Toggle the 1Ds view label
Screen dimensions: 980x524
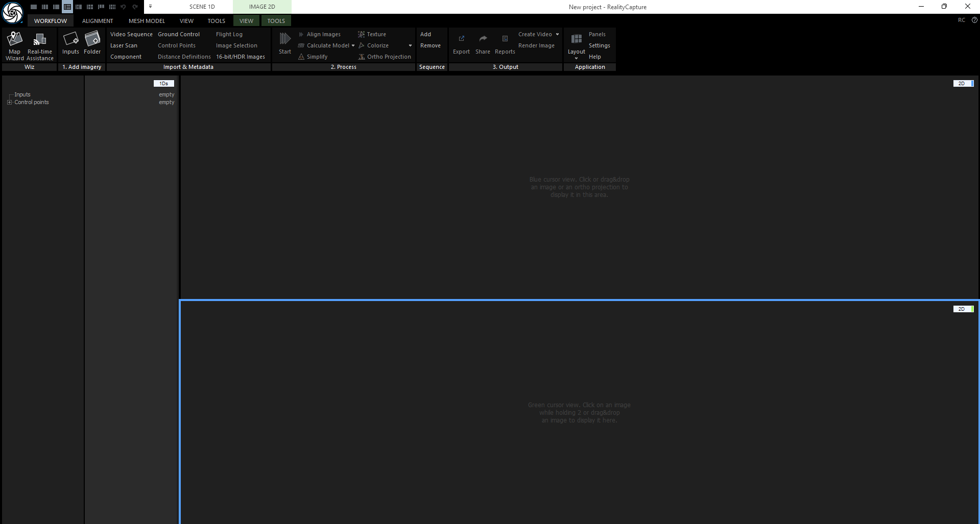point(164,83)
